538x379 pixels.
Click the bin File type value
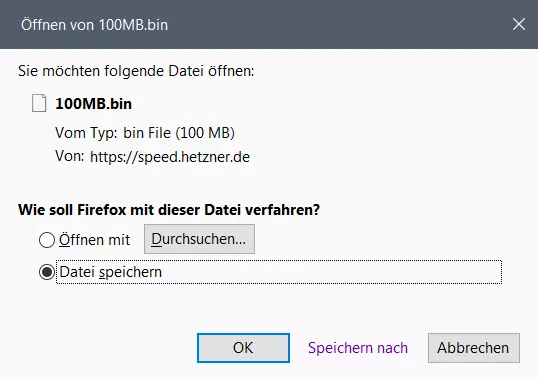pos(147,133)
